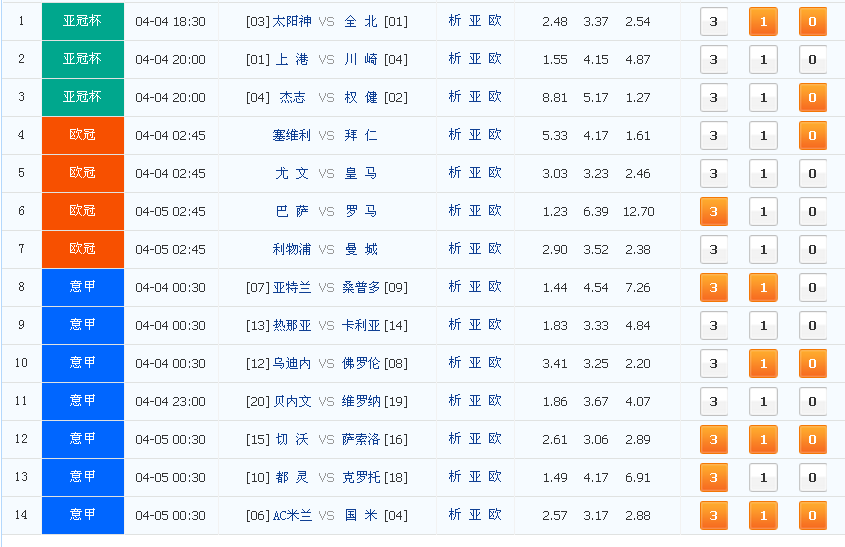This screenshot has height=547, width=845.
Task: Open 欧 odds link for 切沃 vs 萨索洛
Action: [495, 439]
